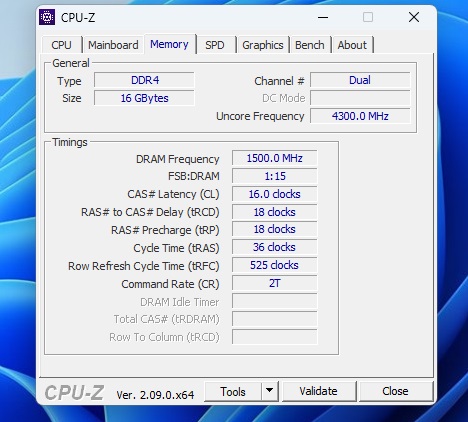Screen dimensions: 468x422
Task: Close CPU-Z using the title bar X
Action: [x=414, y=17]
